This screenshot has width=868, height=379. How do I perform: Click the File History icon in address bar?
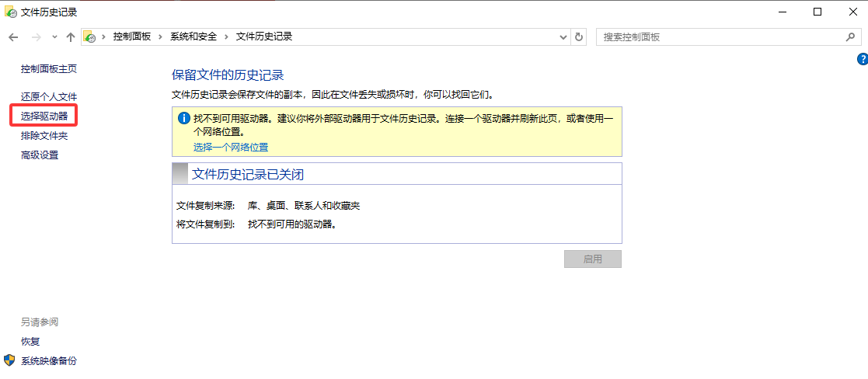(x=89, y=37)
